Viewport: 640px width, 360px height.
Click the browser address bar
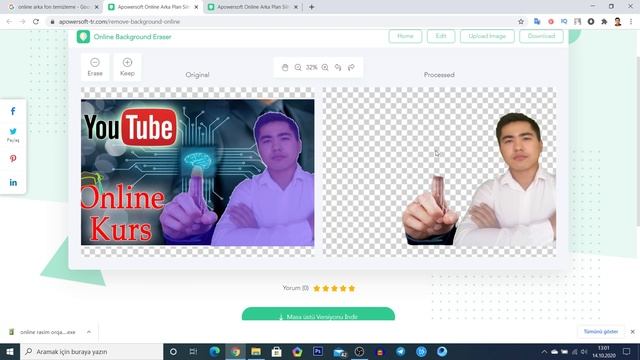282,22
